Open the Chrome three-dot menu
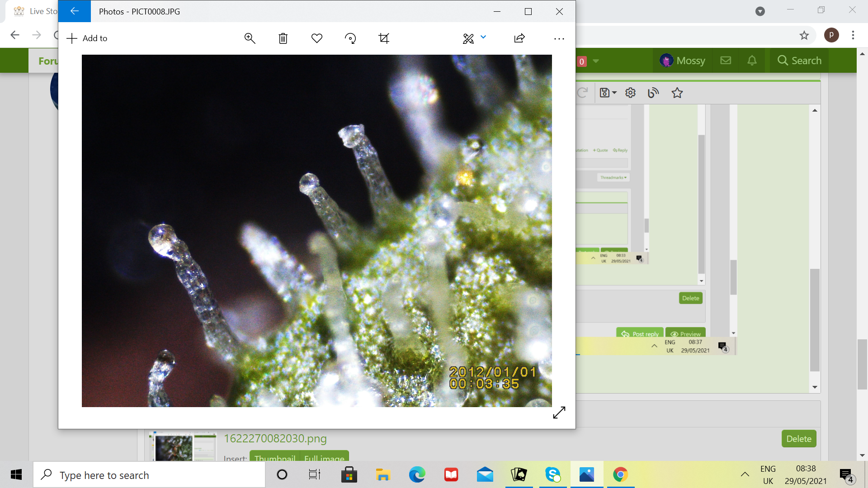Viewport: 868px width, 488px height. click(853, 35)
